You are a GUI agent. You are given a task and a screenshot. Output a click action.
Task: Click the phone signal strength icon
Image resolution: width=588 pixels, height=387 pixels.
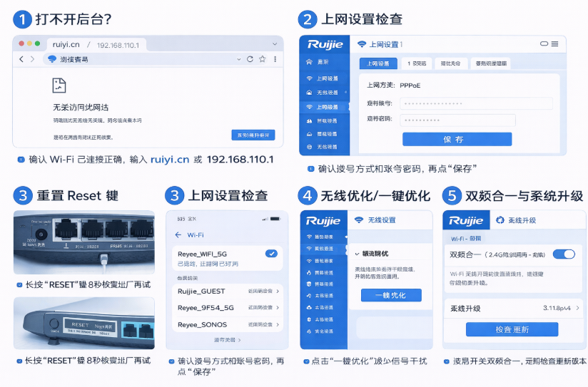265,219
